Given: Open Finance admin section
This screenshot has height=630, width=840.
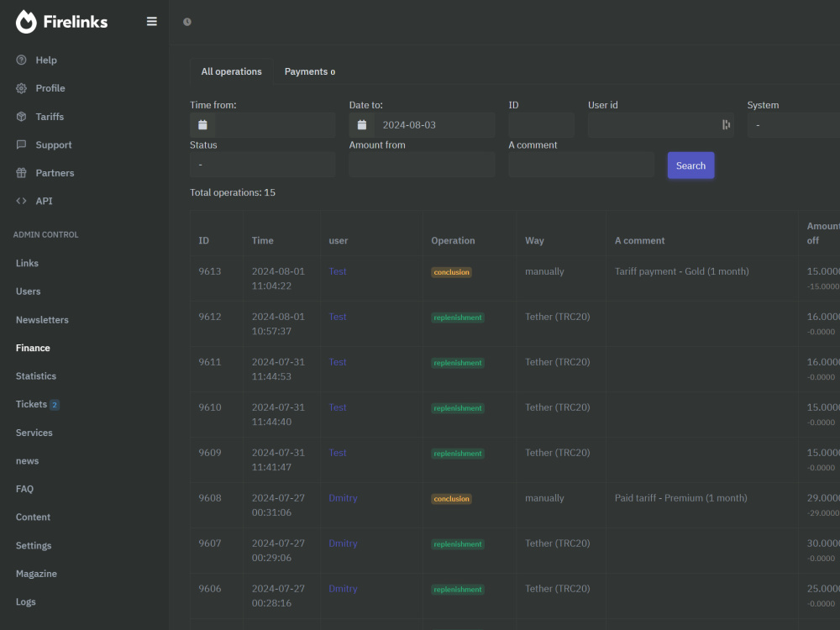Looking at the screenshot, I should [x=33, y=348].
